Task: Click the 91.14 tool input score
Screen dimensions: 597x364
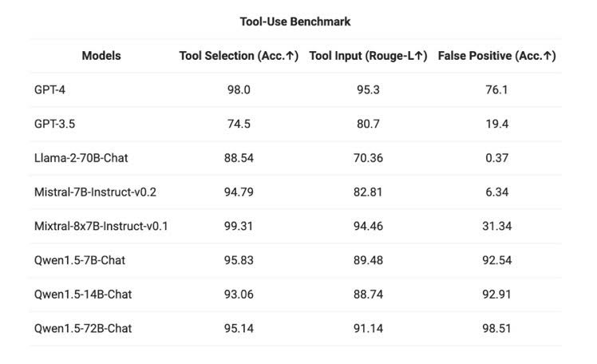Action: click(x=368, y=328)
